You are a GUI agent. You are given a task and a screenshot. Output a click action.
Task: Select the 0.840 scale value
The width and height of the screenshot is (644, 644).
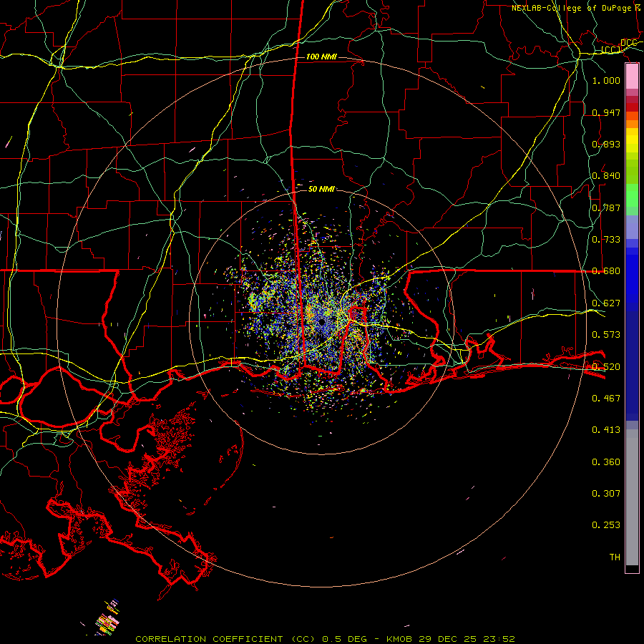click(606, 175)
